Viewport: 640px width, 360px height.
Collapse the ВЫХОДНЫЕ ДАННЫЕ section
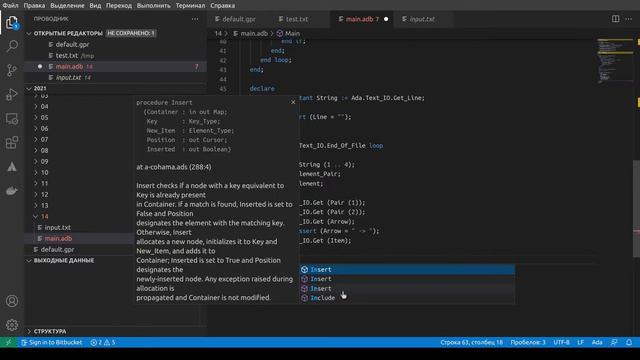click(x=64, y=260)
